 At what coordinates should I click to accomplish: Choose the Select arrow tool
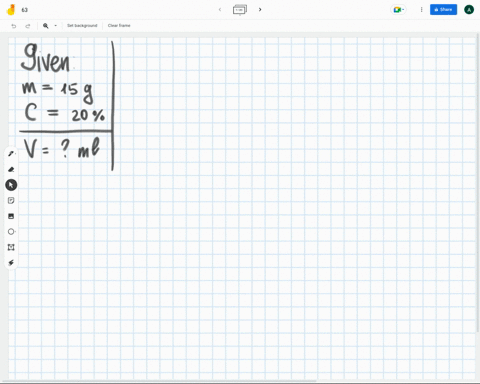coord(11,185)
